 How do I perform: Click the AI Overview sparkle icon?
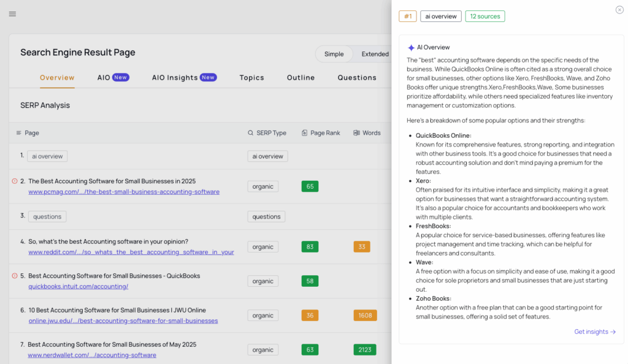[411, 48]
